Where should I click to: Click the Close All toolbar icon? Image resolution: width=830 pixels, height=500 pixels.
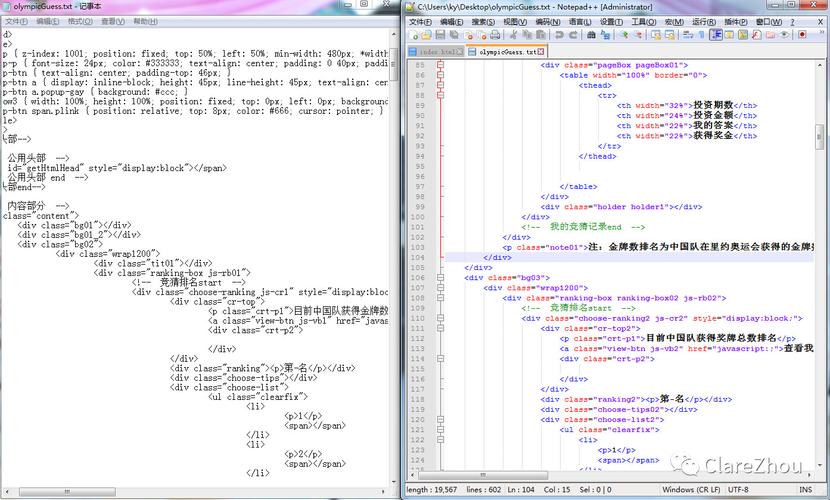(482, 35)
